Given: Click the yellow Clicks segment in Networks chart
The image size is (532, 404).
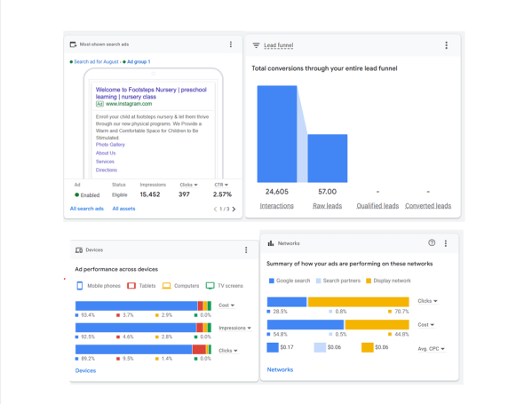Looking at the screenshot, I should tap(358, 302).
